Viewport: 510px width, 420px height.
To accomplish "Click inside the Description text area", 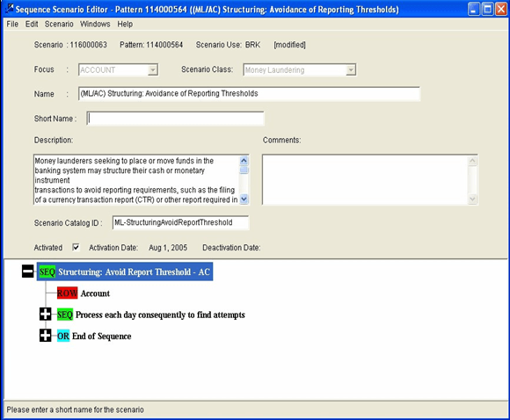I will coord(136,180).
